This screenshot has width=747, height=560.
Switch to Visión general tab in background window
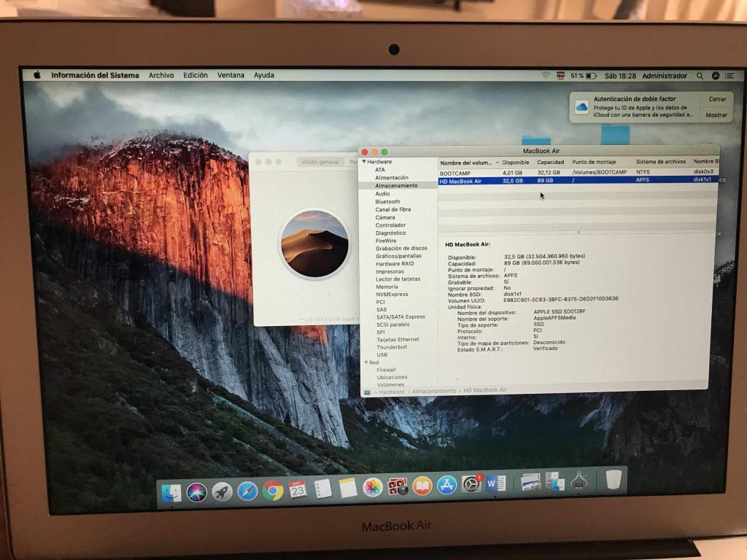(x=320, y=162)
